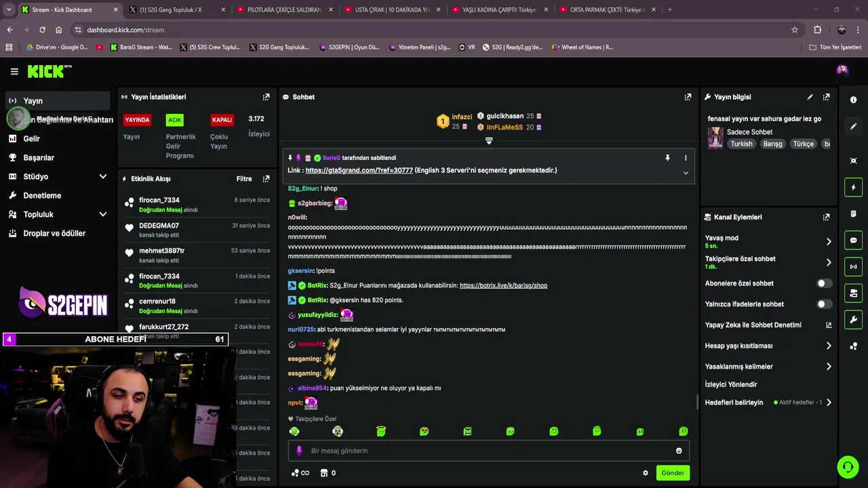Open Yasaklanmış kelimeler chevron
This screenshot has height=488, width=868.
[x=829, y=367]
